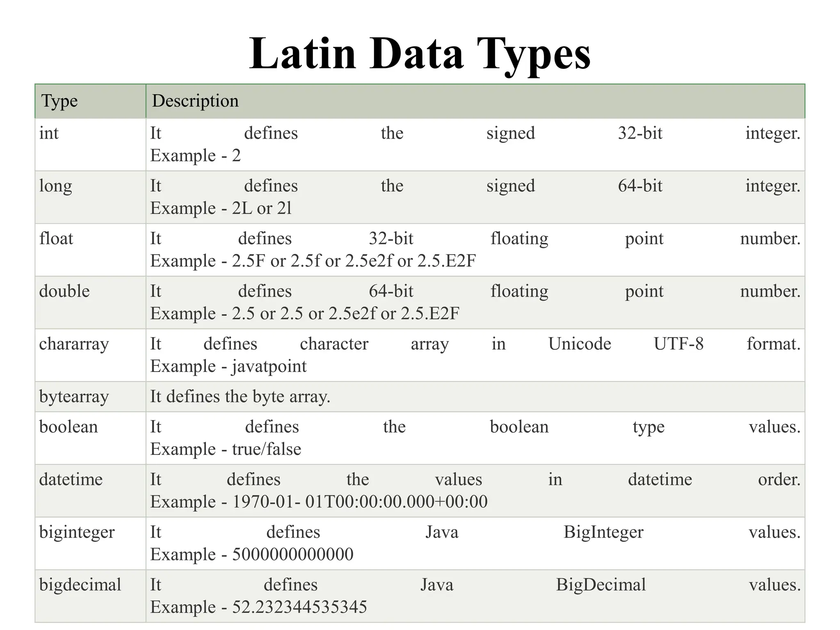The image size is (840, 630).
Task: Click the 'biginteger' type cell
Action: [x=90, y=543]
